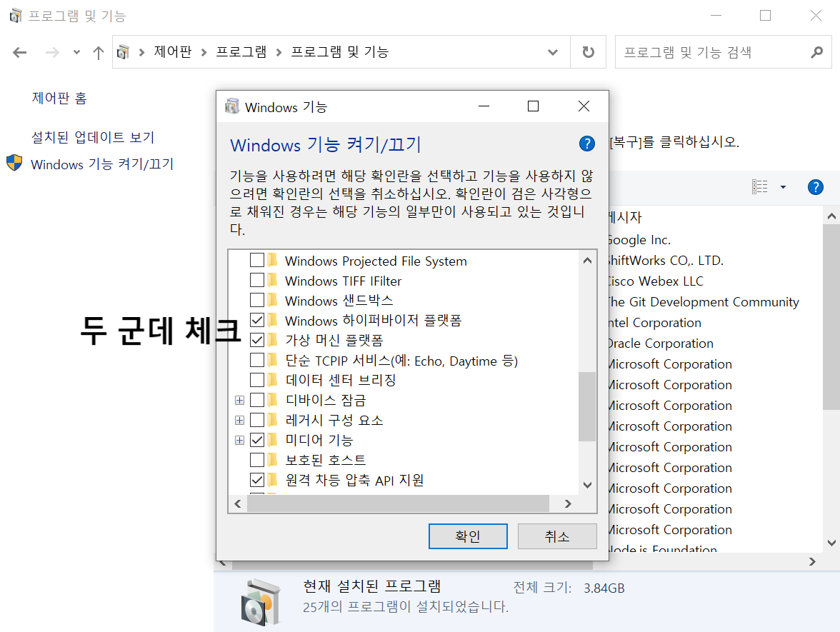
Task: Click the back navigation arrow
Action: pos(20,53)
